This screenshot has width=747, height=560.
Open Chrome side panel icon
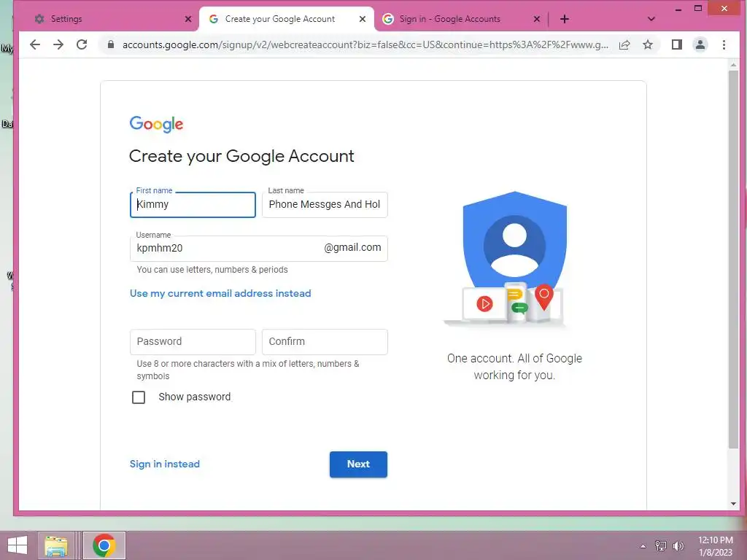coord(676,44)
